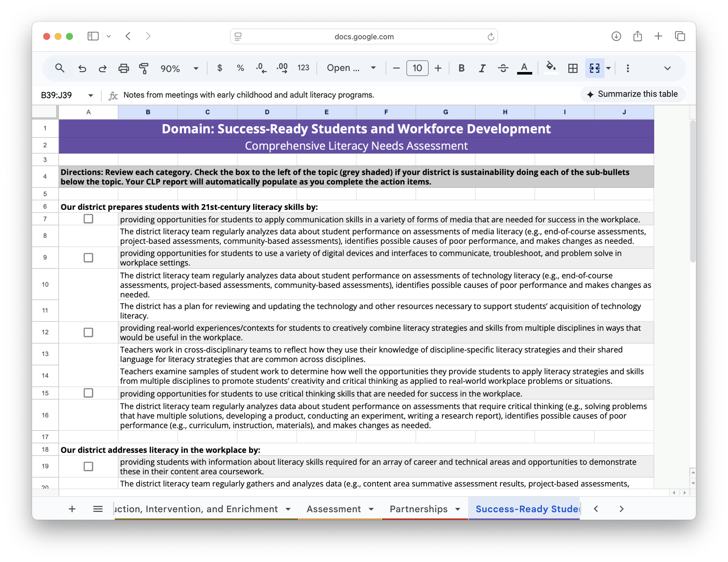Toggle bold formatting
Viewport: 728px width, 562px height.
click(461, 68)
